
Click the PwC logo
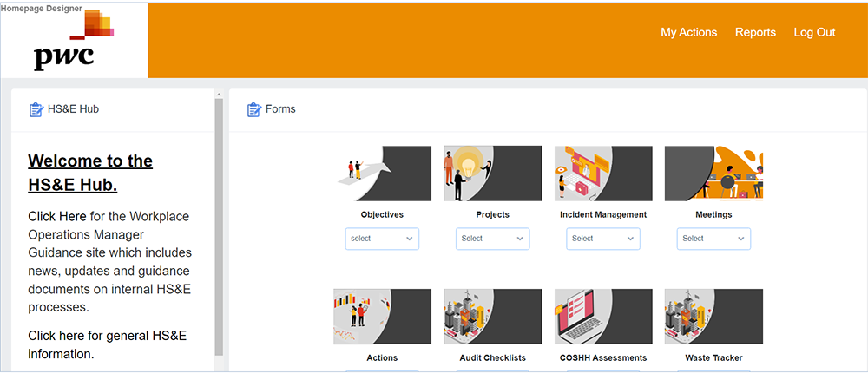(74, 40)
